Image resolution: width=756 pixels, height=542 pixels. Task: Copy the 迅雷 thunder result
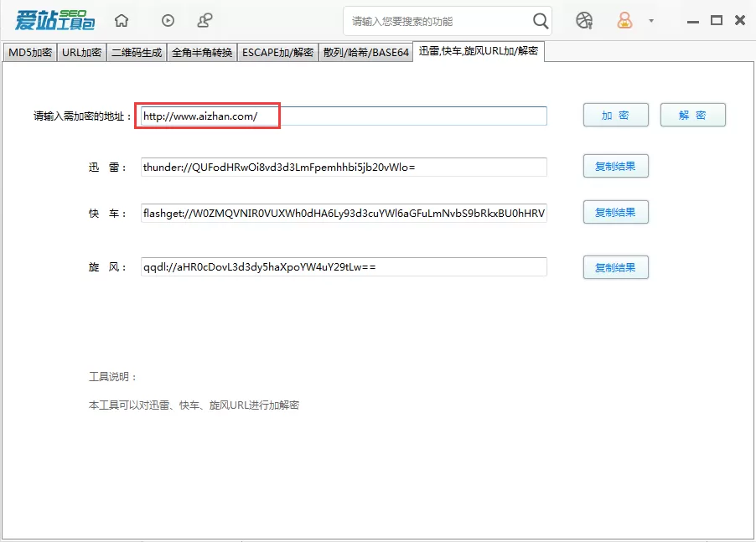click(616, 166)
